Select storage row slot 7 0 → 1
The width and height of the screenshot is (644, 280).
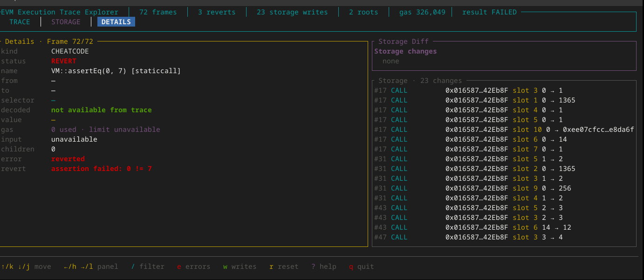(x=504, y=149)
